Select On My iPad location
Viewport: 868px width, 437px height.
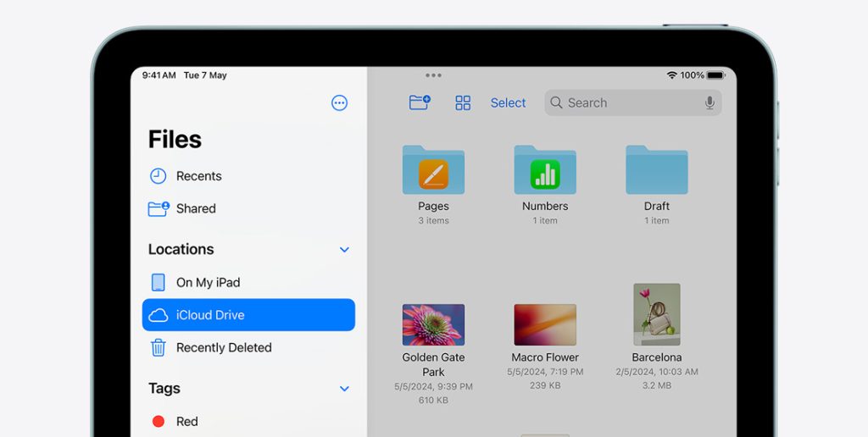(208, 282)
